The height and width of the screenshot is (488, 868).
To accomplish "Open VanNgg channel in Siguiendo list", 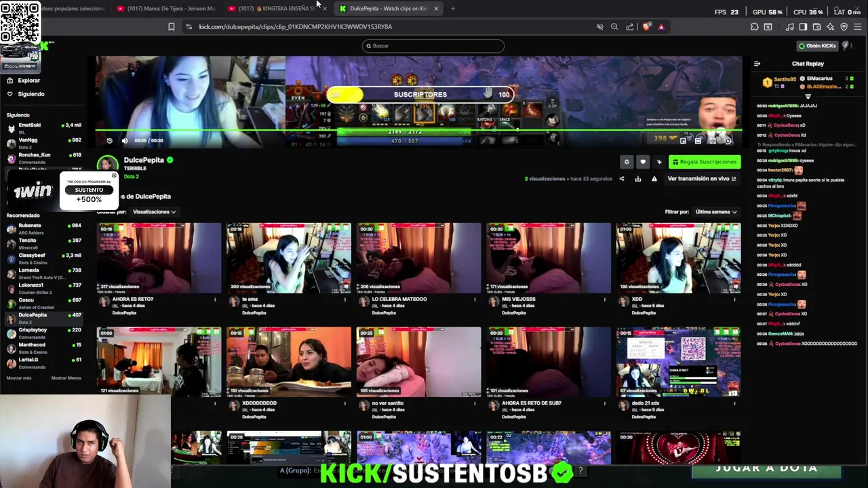I will coord(44,143).
